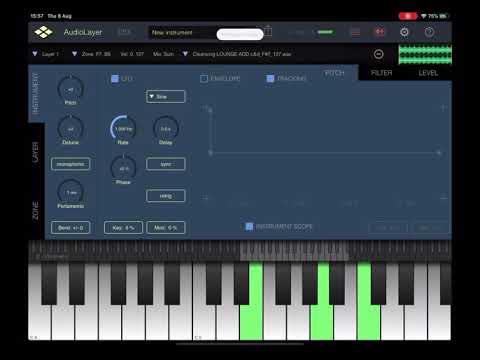The width and height of the screenshot is (480, 360).
Task: Switch to the LEVEL tab
Action: (428, 73)
